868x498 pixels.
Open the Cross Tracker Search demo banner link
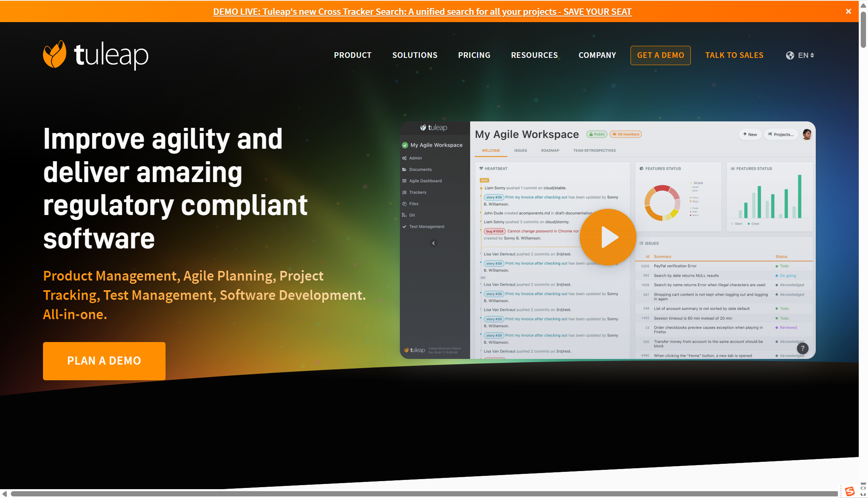422,12
